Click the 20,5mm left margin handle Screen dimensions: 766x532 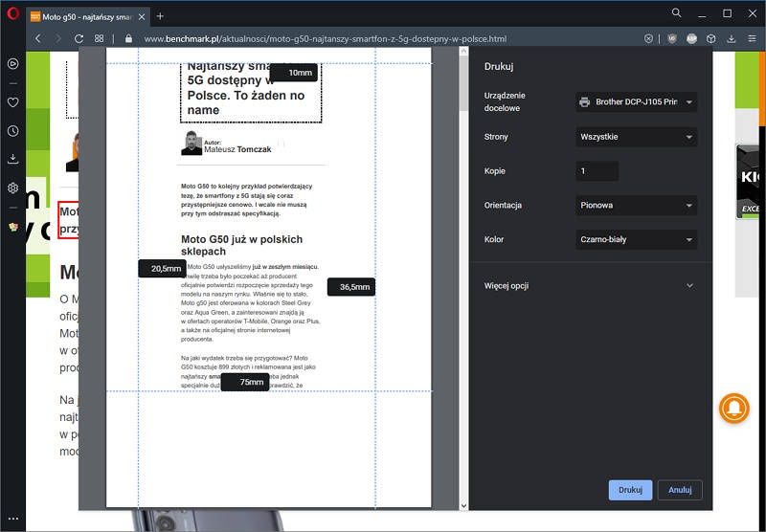point(162,269)
